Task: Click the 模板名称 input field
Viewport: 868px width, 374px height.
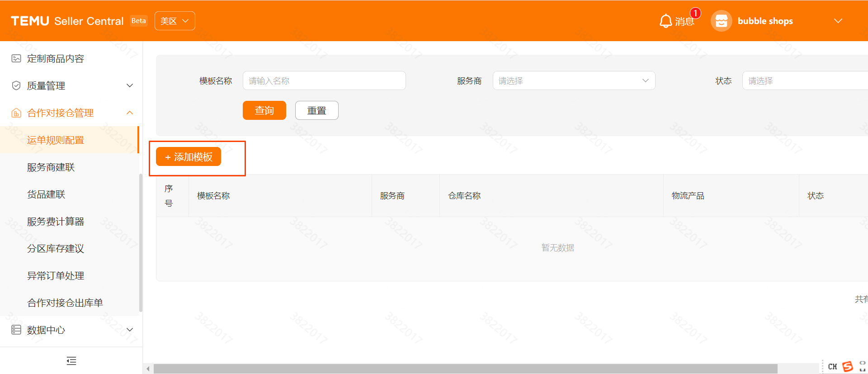Action: [324, 81]
